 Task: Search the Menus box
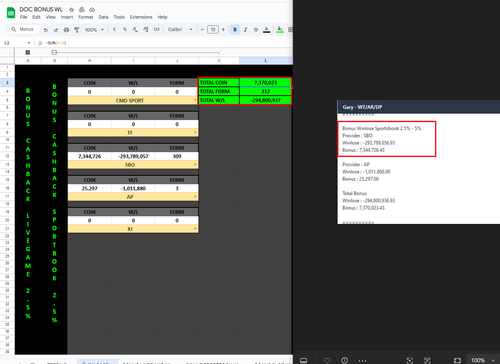pos(23,29)
